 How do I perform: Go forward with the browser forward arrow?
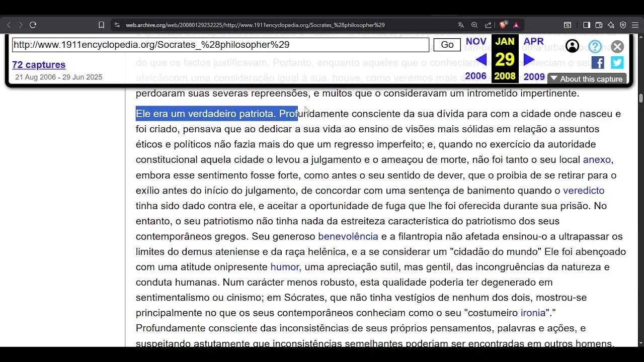tap(21, 25)
